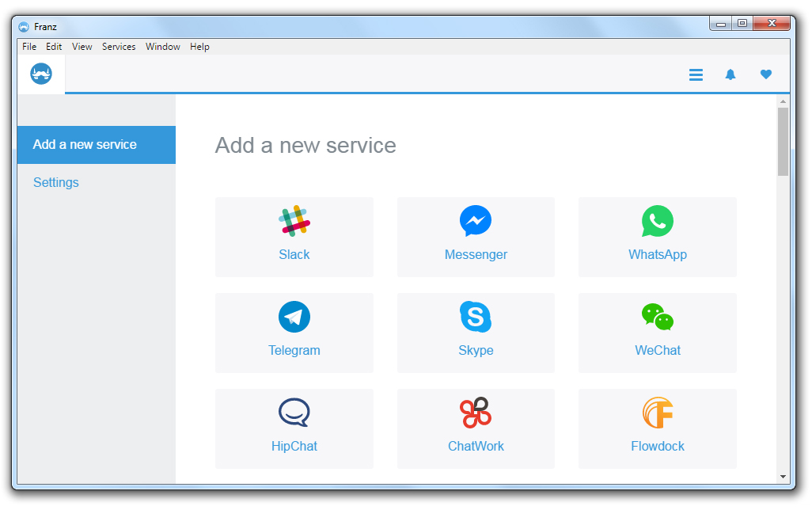The height and width of the screenshot is (510, 812).
Task: Click the WeChat label text
Action: click(x=657, y=350)
